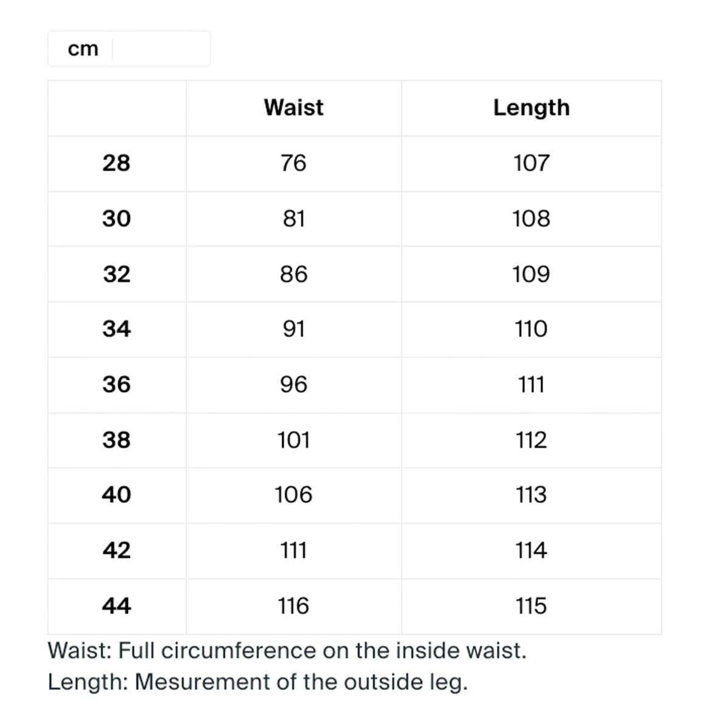Image resolution: width=728 pixels, height=728 pixels.
Task: Open the cm unit selector dropdown
Action: (129, 49)
